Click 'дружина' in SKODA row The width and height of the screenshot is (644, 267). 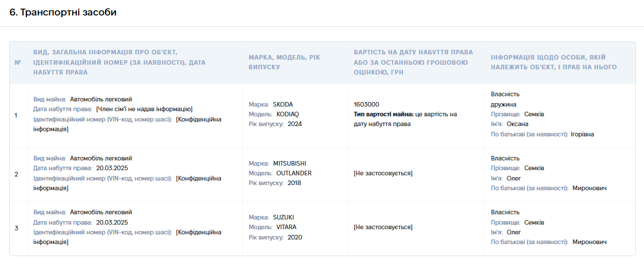point(503,104)
